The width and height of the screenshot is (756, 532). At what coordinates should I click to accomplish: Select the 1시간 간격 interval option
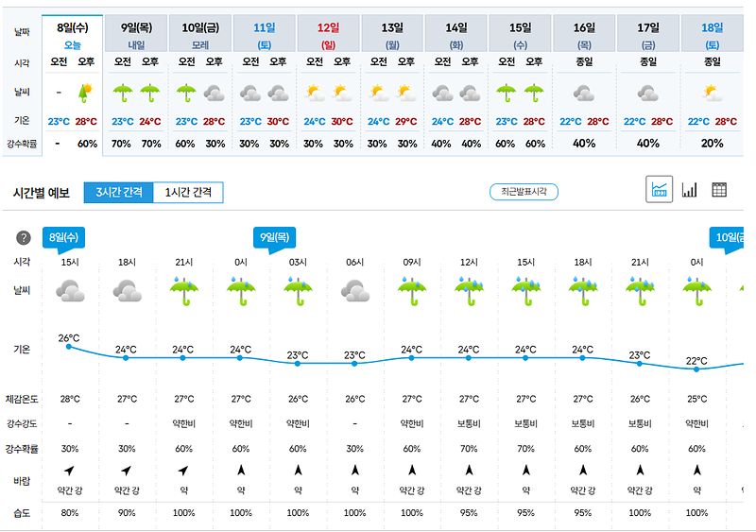[188, 193]
